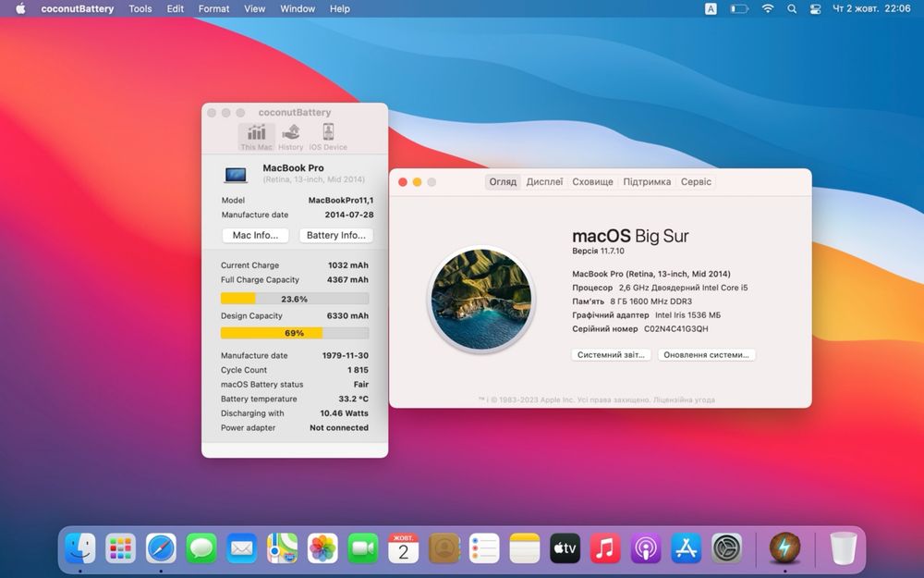Select iOS Device tab in coconutBattery
Viewport: 924px width, 578px height.
(328, 138)
